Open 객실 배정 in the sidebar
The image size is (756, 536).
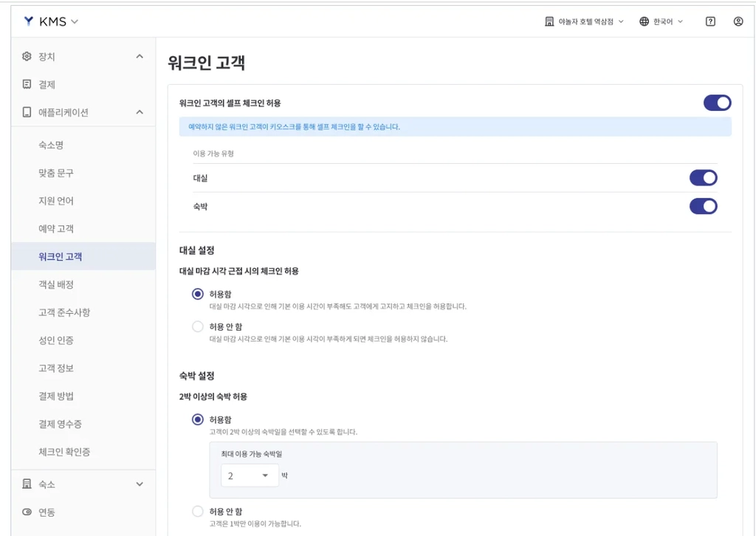(x=56, y=284)
